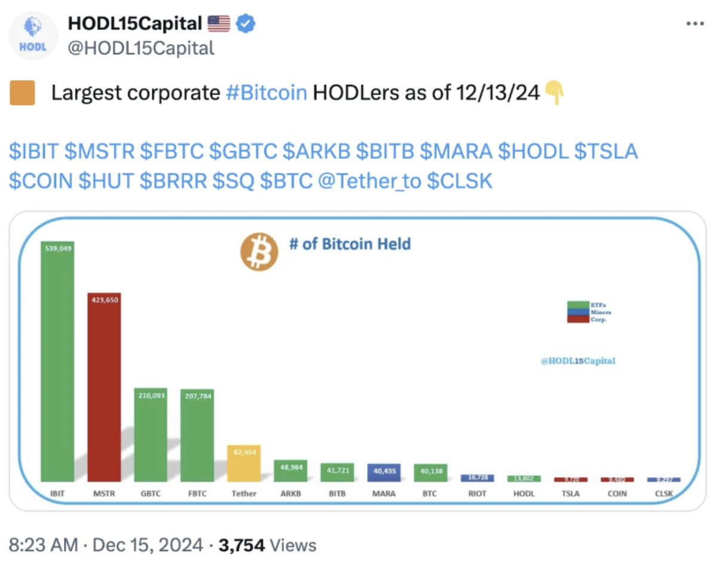Click the HODL15Capital profile avatar
This screenshot has height=564, width=728.
[33, 36]
